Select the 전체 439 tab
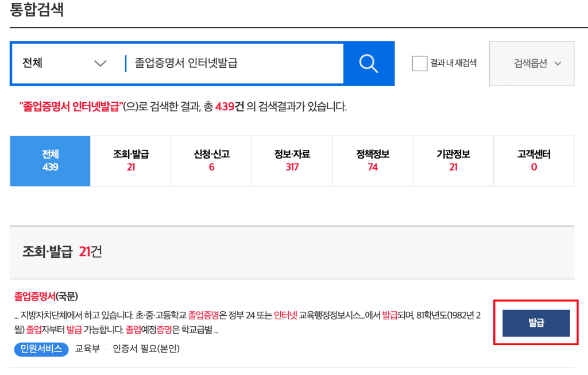This screenshot has height=375, width=588. click(51, 161)
